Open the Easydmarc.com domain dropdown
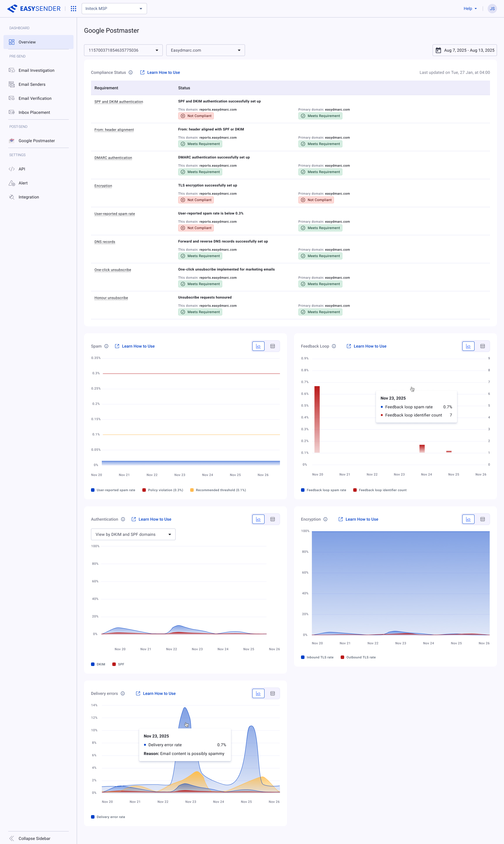This screenshot has width=504, height=844. tap(205, 50)
